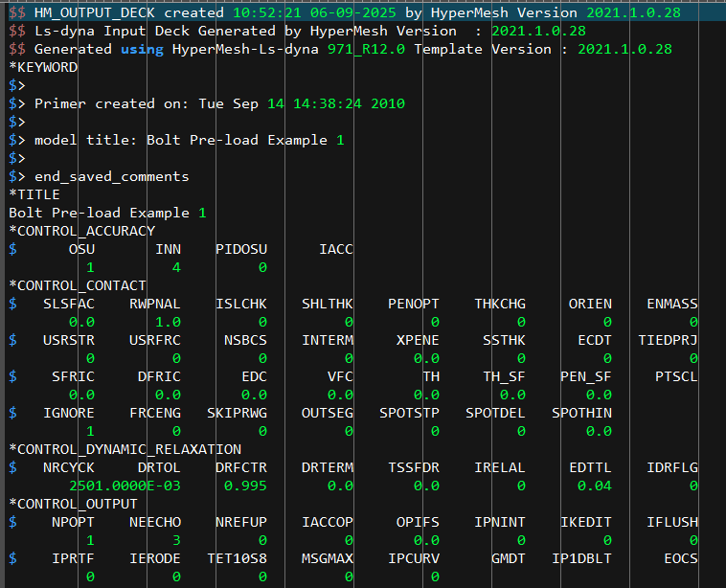Viewport: 726px width, 588px height.
Task: Click the *CONTROL_OUTPUT keyword
Action: pos(73,504)
